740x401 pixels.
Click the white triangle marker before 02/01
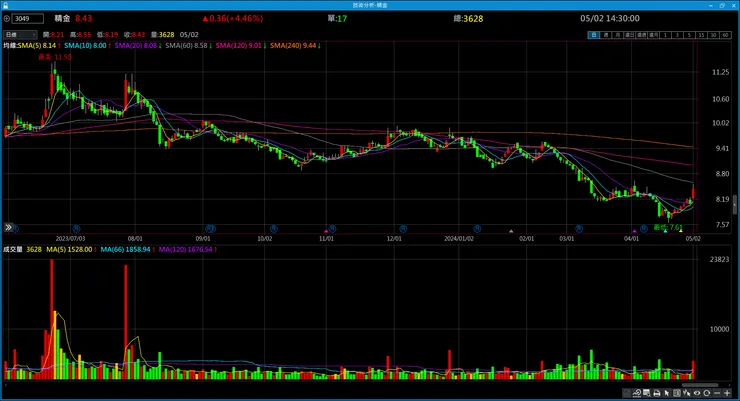pyautogui.click(x=511, y=231)
